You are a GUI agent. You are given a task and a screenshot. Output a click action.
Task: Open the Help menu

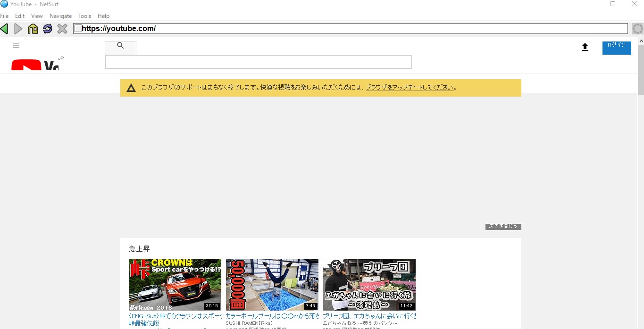click(x=103, y=16)
